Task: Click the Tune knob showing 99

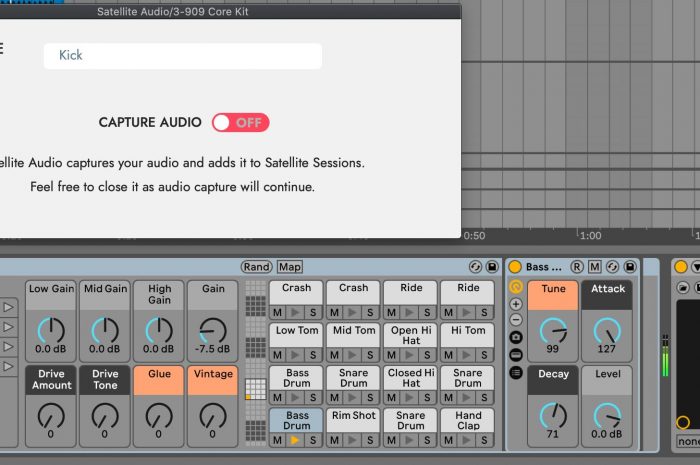Action: [x=553, y=331]
